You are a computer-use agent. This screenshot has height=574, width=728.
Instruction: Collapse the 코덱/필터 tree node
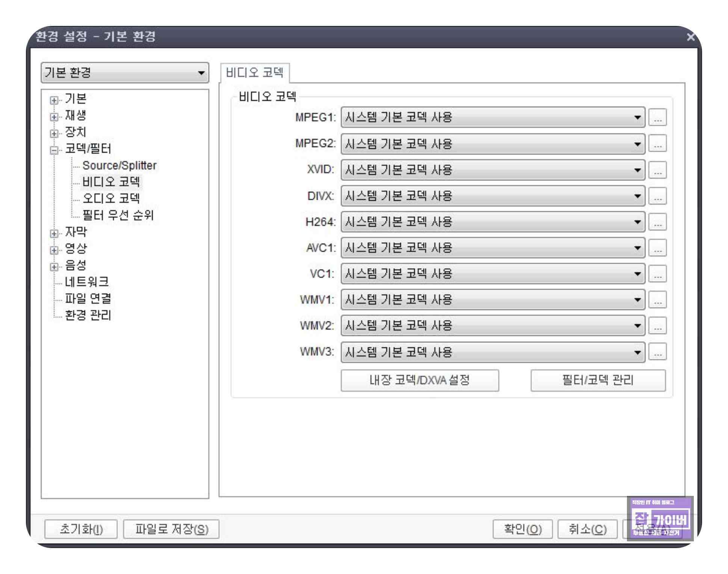(x=54, y=150)
